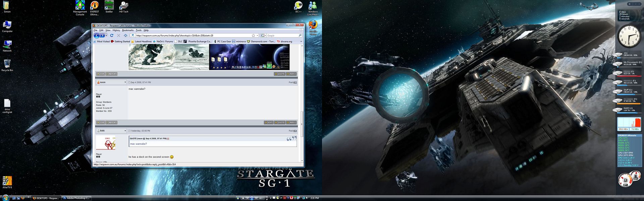Open the mininova bookmark
Viewport: 644px width, 201px height.
coord(239,42)
